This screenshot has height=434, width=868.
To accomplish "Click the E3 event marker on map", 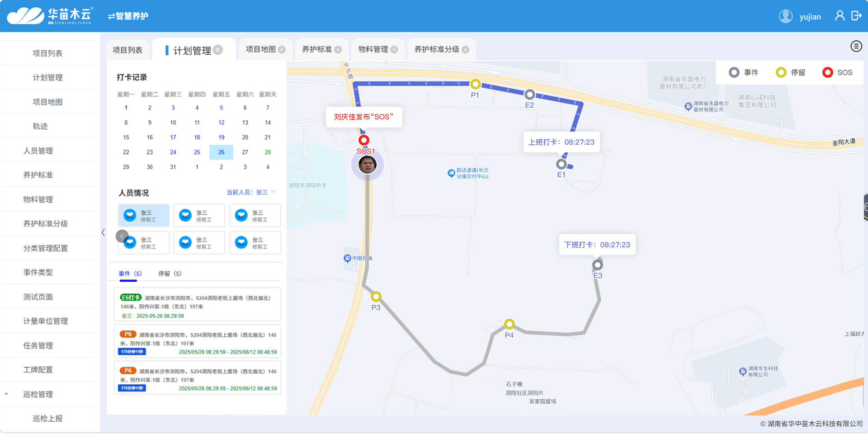I will tap(598, 265).
